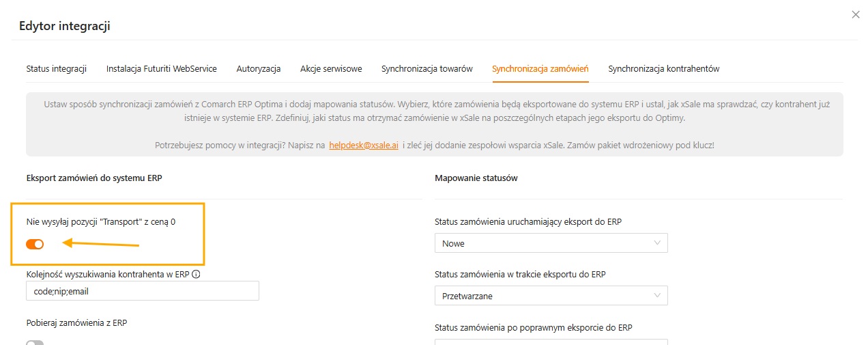Screen dimensions: 868x345
Task: Open the Instalacja Futuriti WebService tab
Action: [162, 69]
